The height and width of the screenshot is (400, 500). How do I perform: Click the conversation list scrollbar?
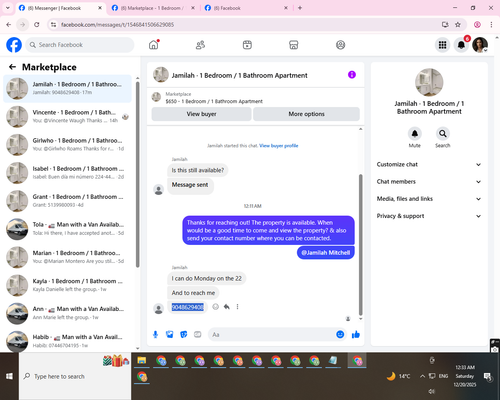[x=137, y=174]
